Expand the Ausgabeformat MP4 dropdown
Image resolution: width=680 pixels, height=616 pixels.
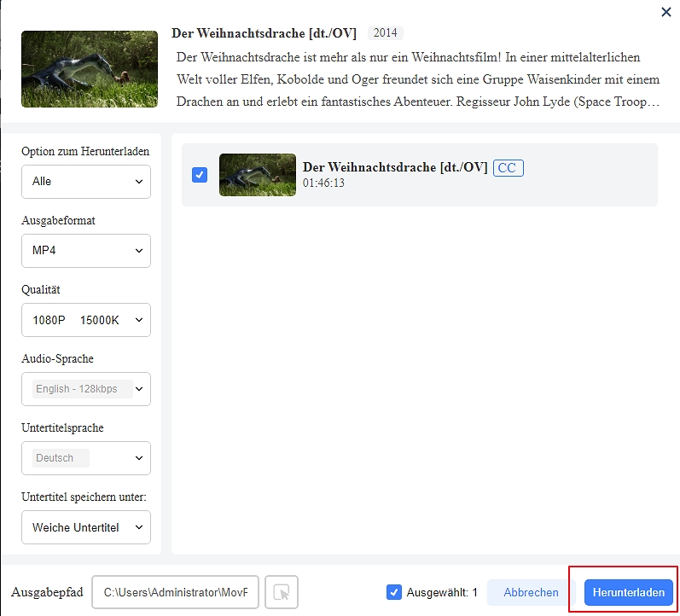point(86,251)
